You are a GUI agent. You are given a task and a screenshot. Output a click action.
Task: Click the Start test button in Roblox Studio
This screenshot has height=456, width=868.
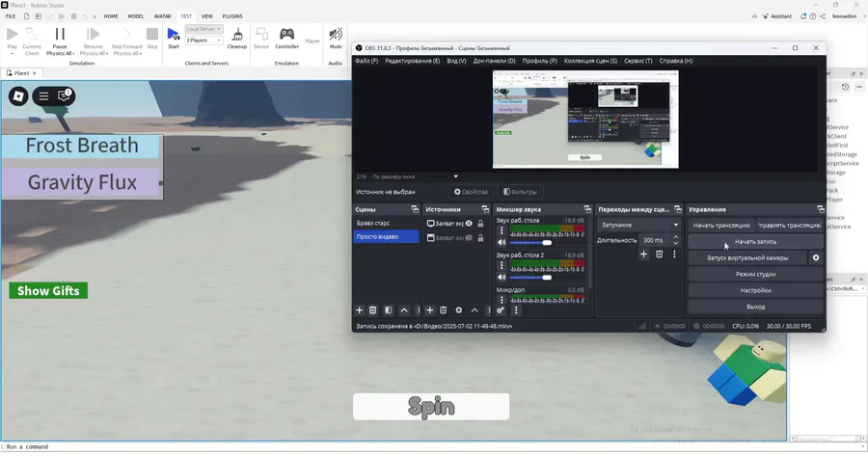[x=174, y=38]
